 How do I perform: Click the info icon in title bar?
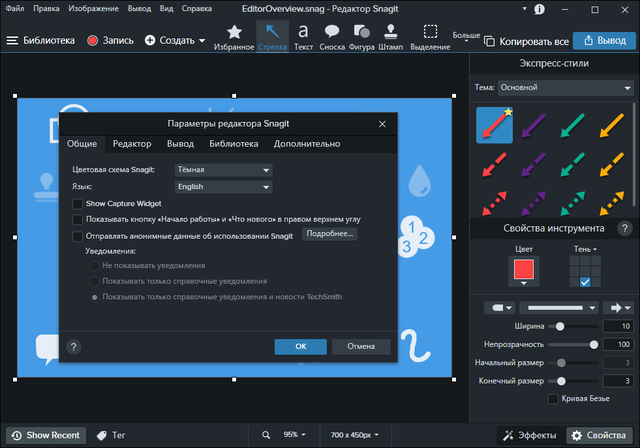coord(539,9)
